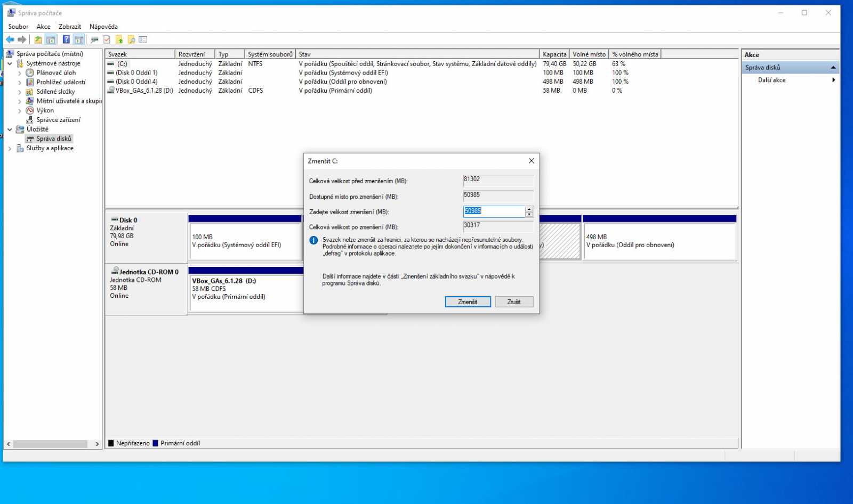Open the Další akce submenu arrow
The width and height of the screenshot is (853, 504).
(x=833, y=80)
